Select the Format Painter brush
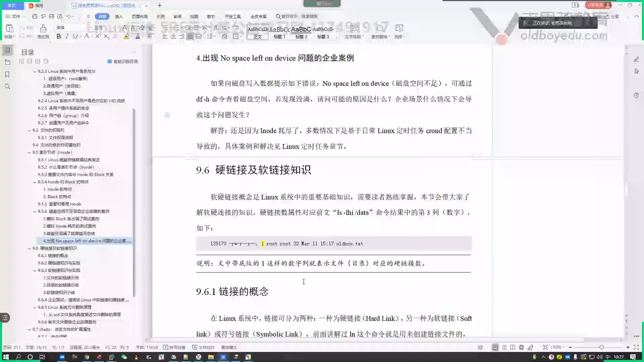The height and width of the screenshot is (362, 644). click(43, 28)
